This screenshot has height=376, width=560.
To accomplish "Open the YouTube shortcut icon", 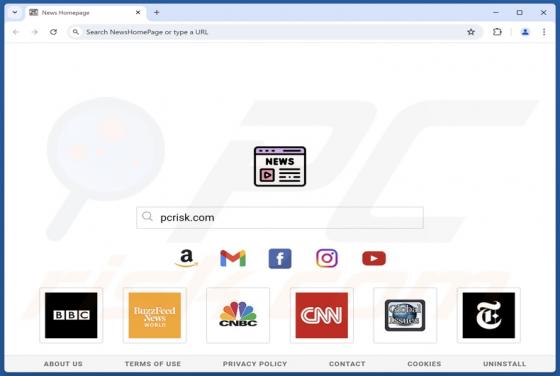I will click(x=374, y=258).
